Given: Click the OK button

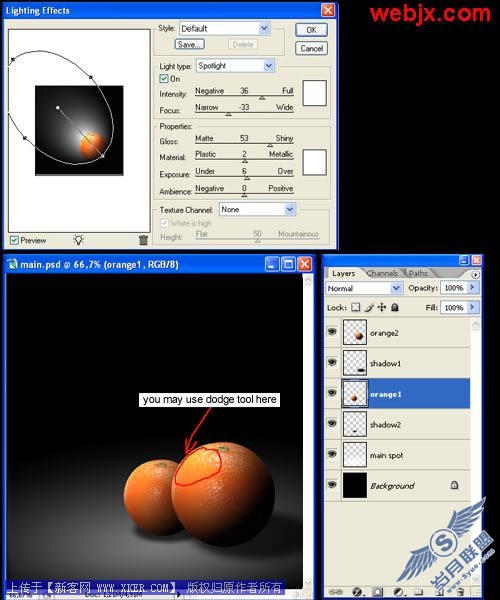Looking at the screenshot, I should [x=311, y=30].
